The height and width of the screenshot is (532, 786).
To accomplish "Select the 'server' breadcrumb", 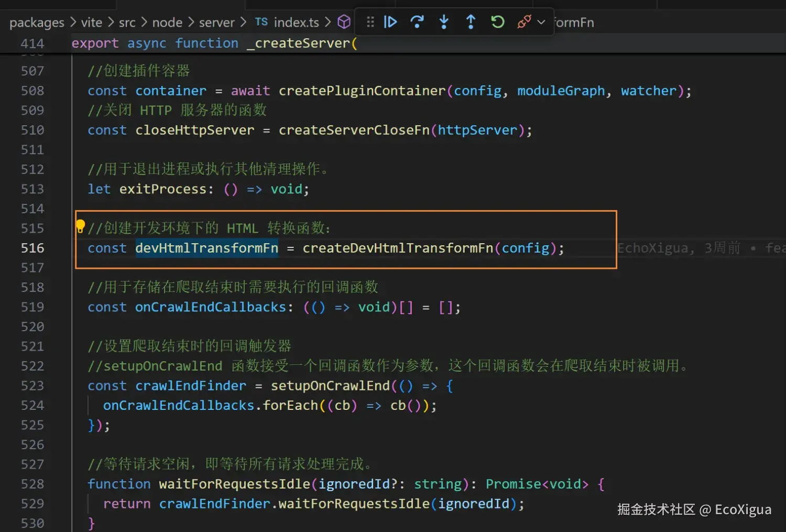I will coord(217,23).
